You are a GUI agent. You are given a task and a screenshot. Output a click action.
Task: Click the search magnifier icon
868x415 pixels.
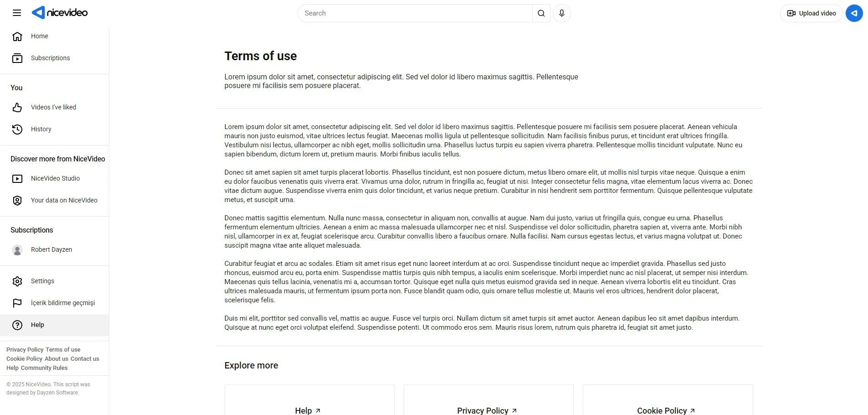(541, 13)
